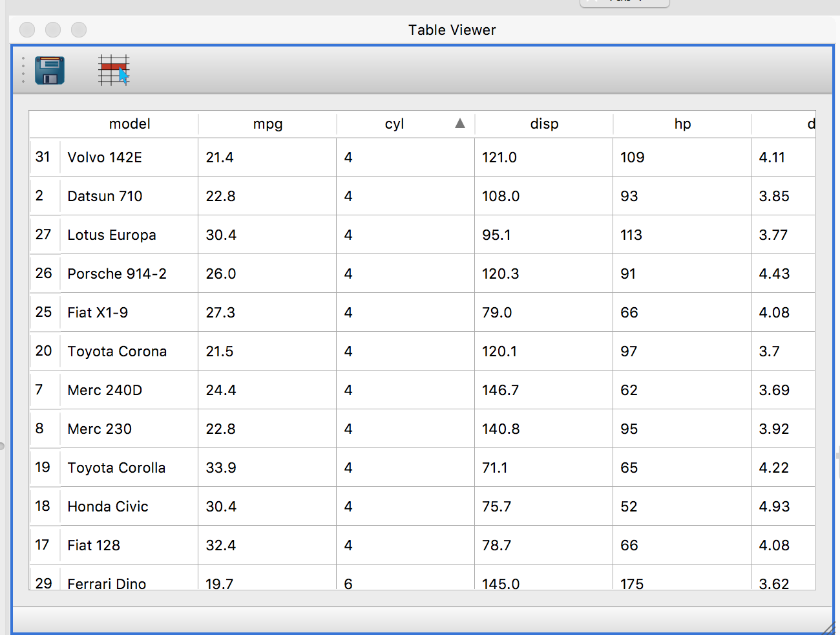Viewport: 840px width, 635px height.
Task: Sort the table by the model column
Action: [129, 124]
